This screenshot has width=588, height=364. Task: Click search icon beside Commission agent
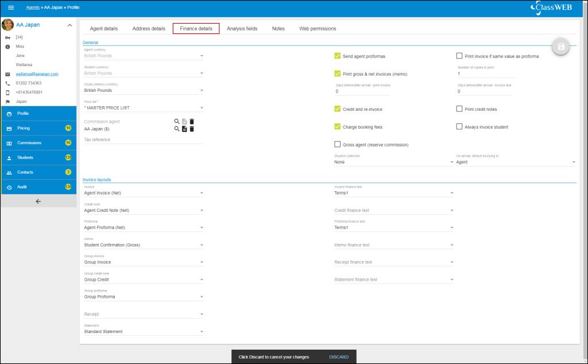(x=177, y=122)
